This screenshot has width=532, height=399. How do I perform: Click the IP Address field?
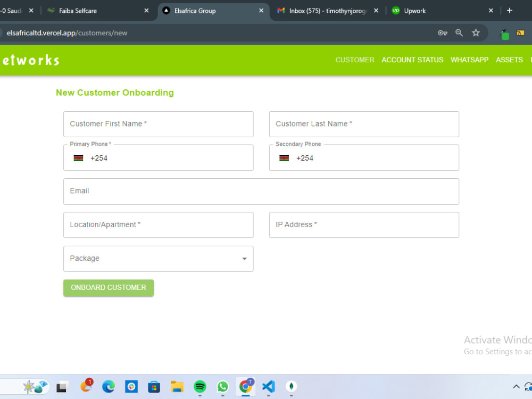[364, 225]
